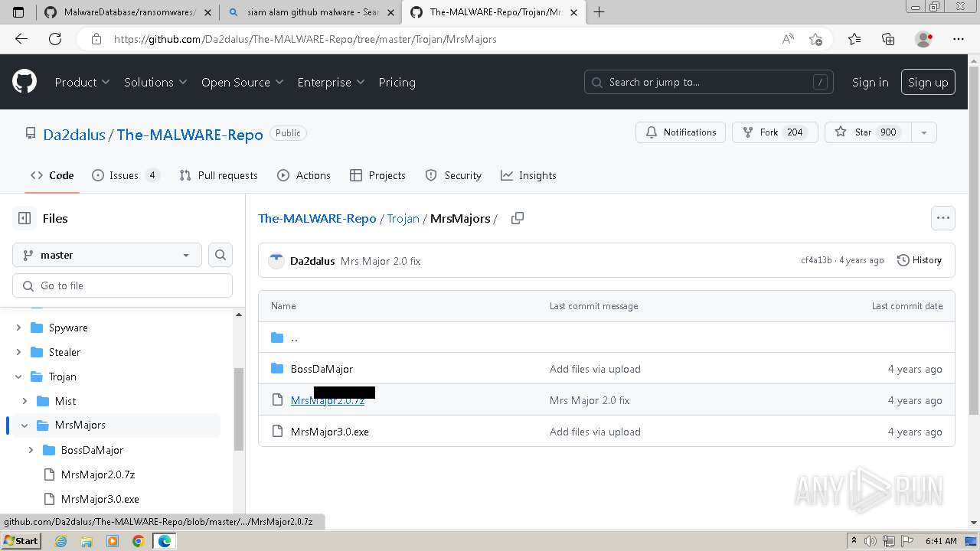Click the Da2dalus avatar icon

pyautogui.click(x=276, y=261)
